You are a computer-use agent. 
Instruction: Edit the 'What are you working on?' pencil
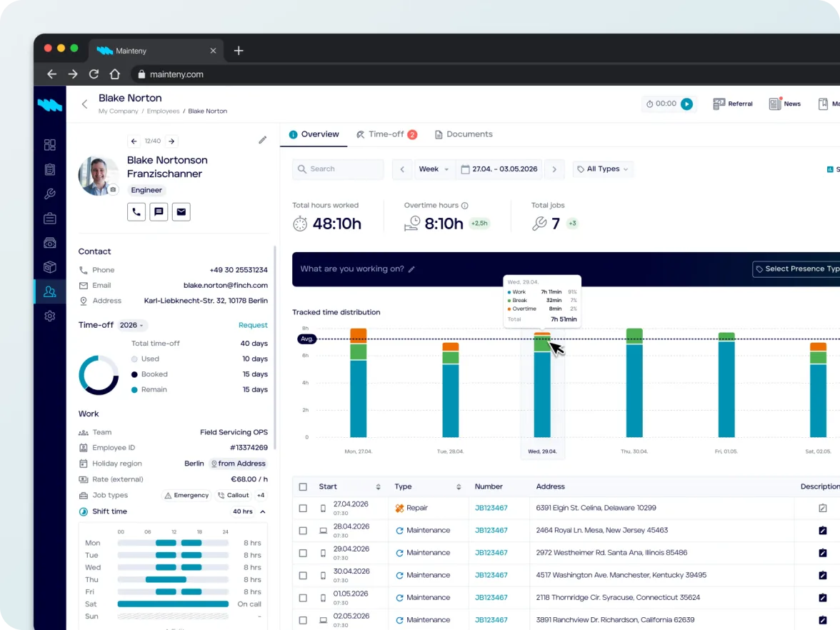point(411,269)
